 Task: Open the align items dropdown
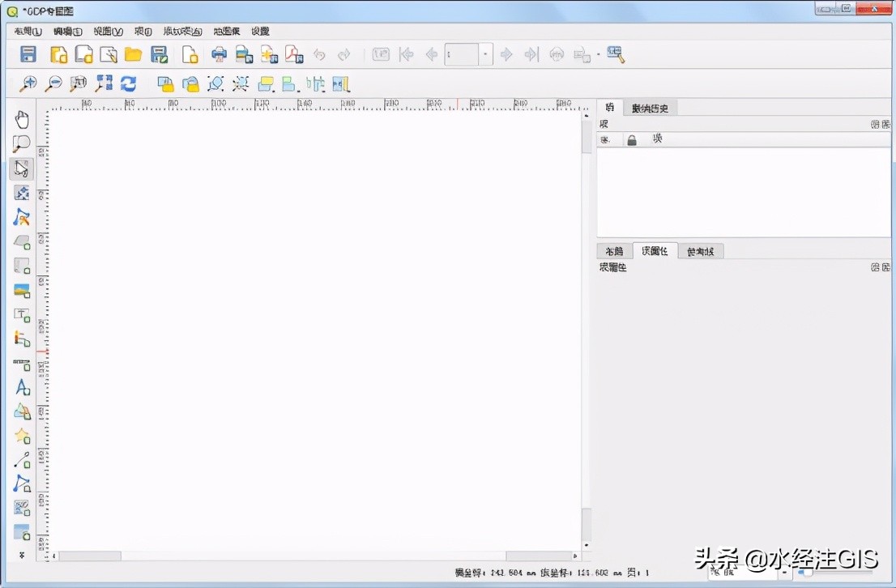(x=290, y=84)
